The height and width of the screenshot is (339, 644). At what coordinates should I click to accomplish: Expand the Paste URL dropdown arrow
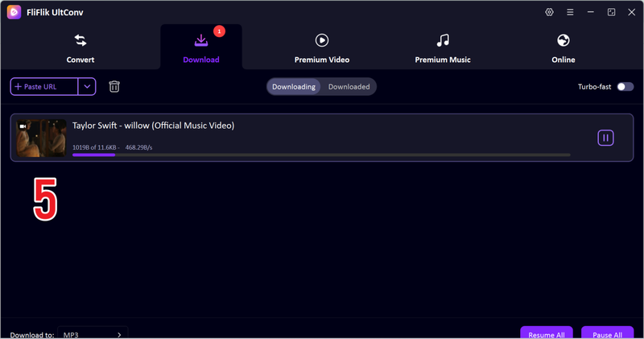[87, 87]
